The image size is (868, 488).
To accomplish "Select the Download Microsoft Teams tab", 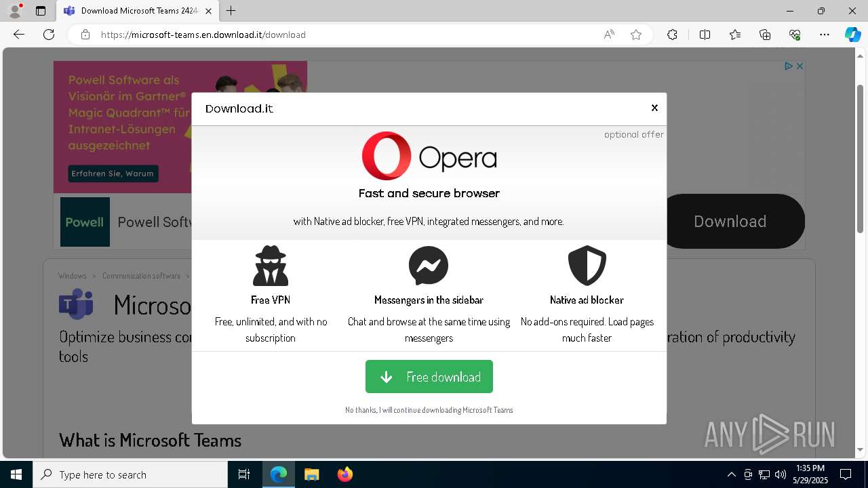I will click(137, 11).
